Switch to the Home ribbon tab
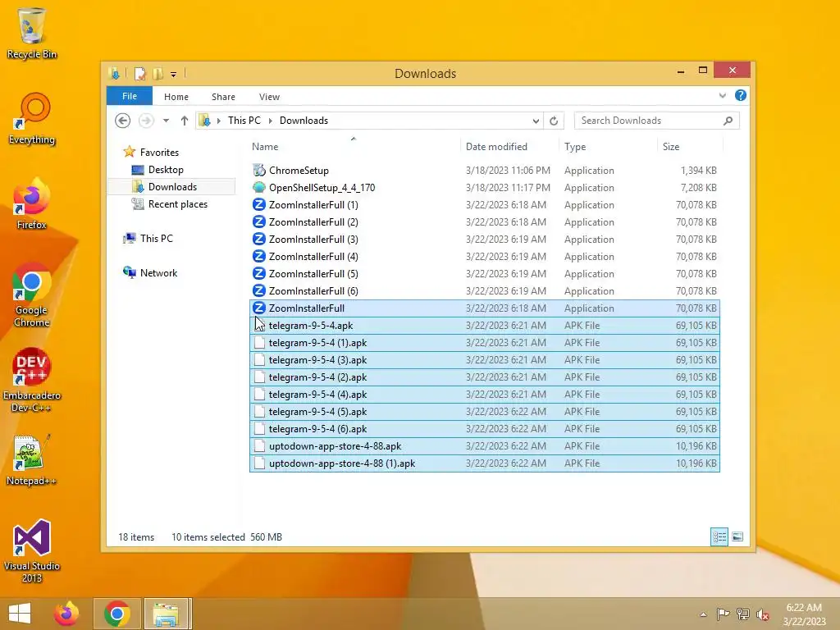The width and height of the screenshot is (840, 630). point(176,97)
